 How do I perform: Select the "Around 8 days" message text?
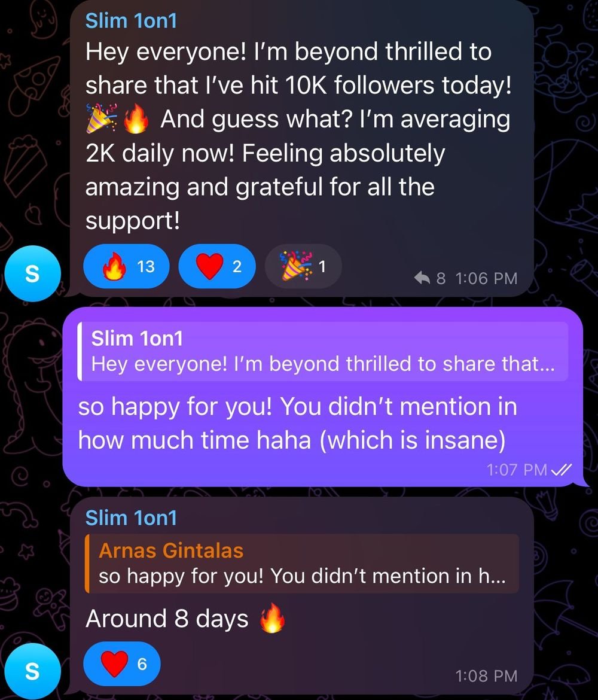167,619
